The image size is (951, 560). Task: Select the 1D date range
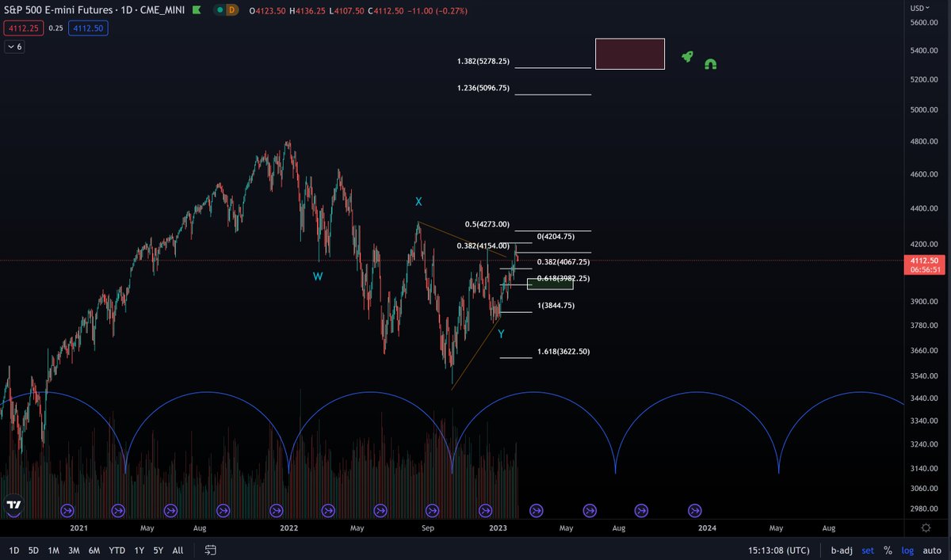[13, 550]
